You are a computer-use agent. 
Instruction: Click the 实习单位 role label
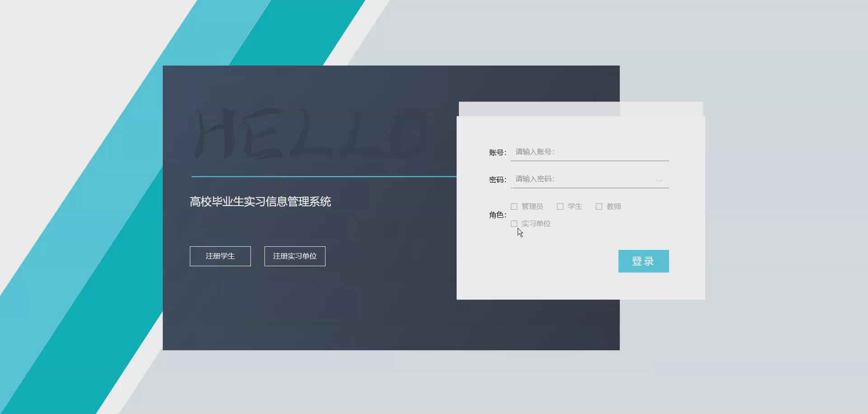(x=536, y=223)
